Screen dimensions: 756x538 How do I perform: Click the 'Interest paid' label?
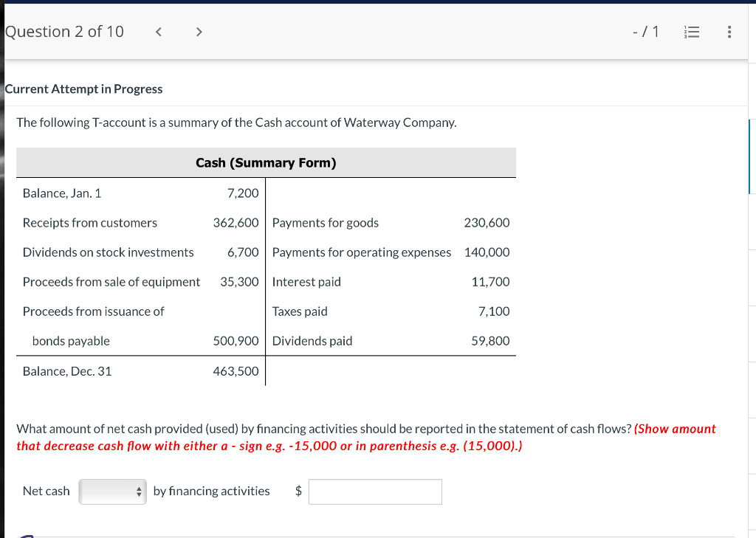(306, 282)
